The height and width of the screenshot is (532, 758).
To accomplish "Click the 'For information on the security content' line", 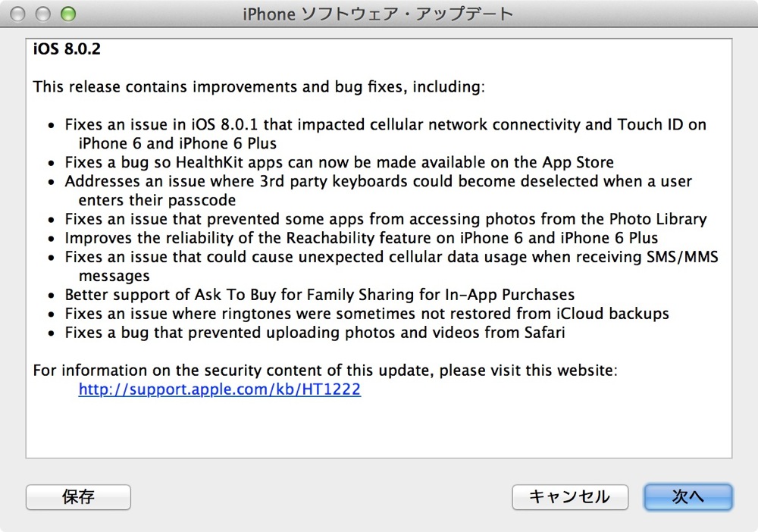I will (325, 371).
